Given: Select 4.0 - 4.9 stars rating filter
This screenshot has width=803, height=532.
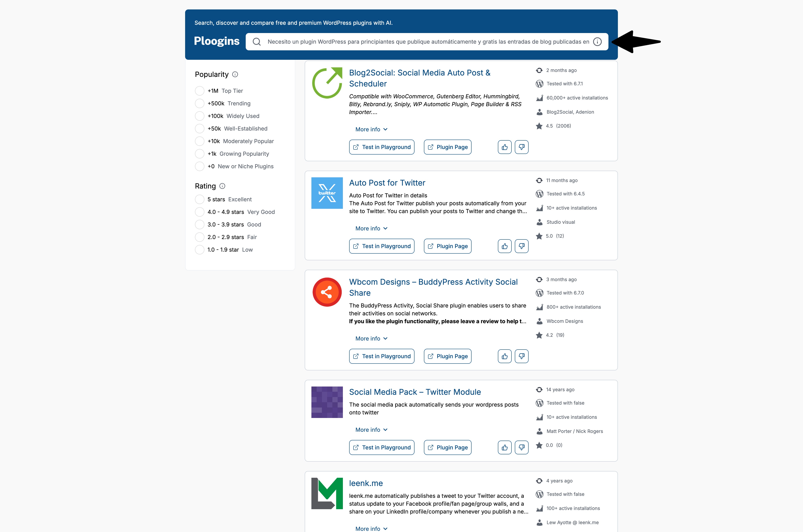Looking at the screenshot, I should point(199,212).
